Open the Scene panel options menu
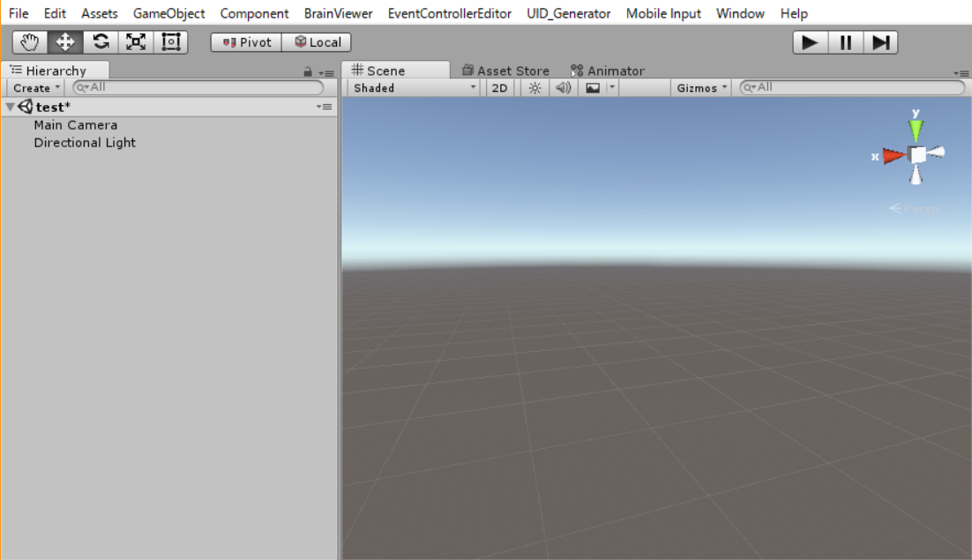This screenshot has width=972, height=560. 961,73
